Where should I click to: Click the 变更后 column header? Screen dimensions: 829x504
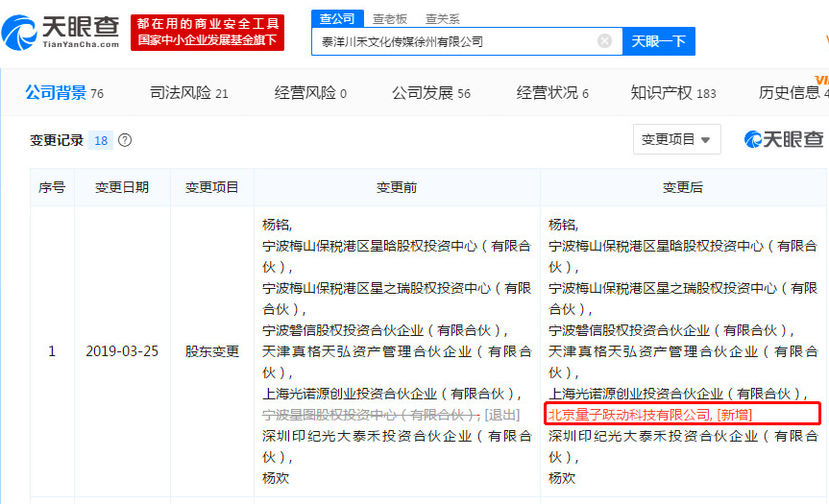[683, 187]
